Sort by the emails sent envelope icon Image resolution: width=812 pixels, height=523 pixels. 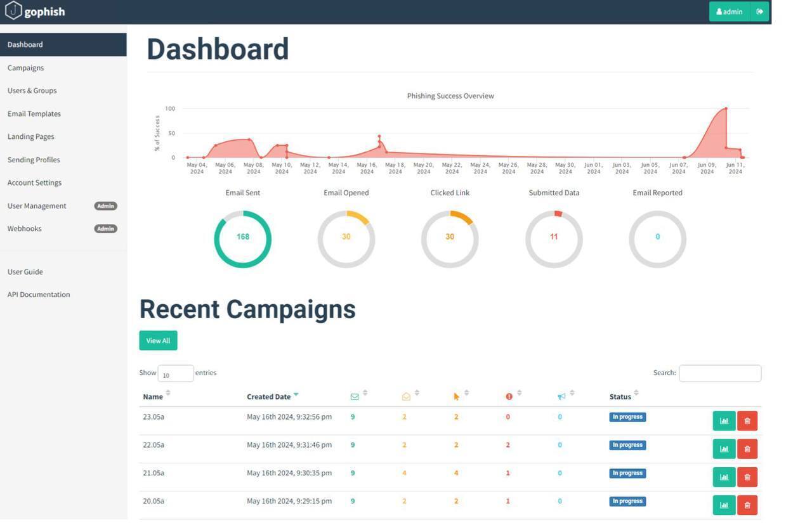[355, 397]
